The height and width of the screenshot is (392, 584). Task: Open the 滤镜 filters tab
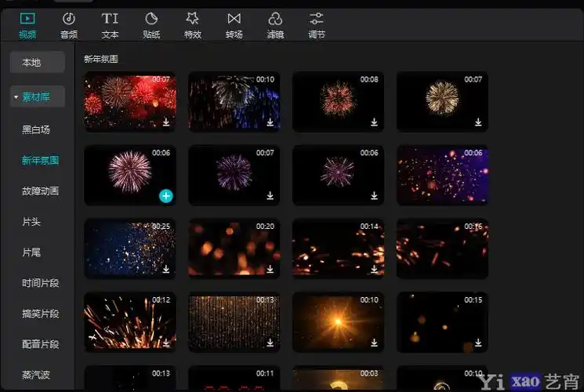[275, 25]
